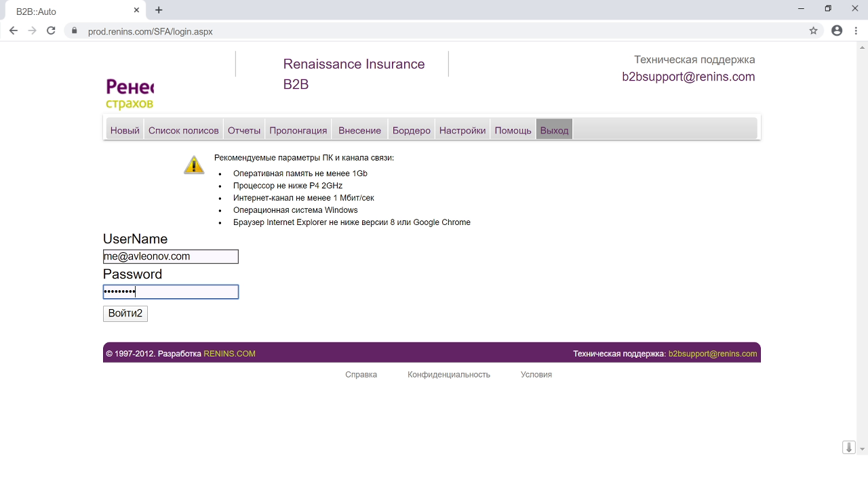Viewport: 868px width, 488px height.
Task: Click text Операционная система Windows
Action: coord(296,210)
